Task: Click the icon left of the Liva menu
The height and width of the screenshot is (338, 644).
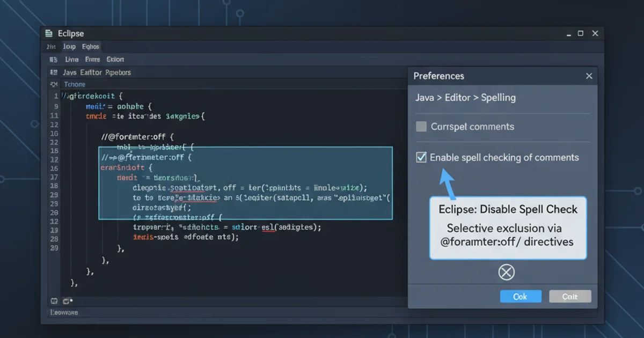Action: [53, 60]
